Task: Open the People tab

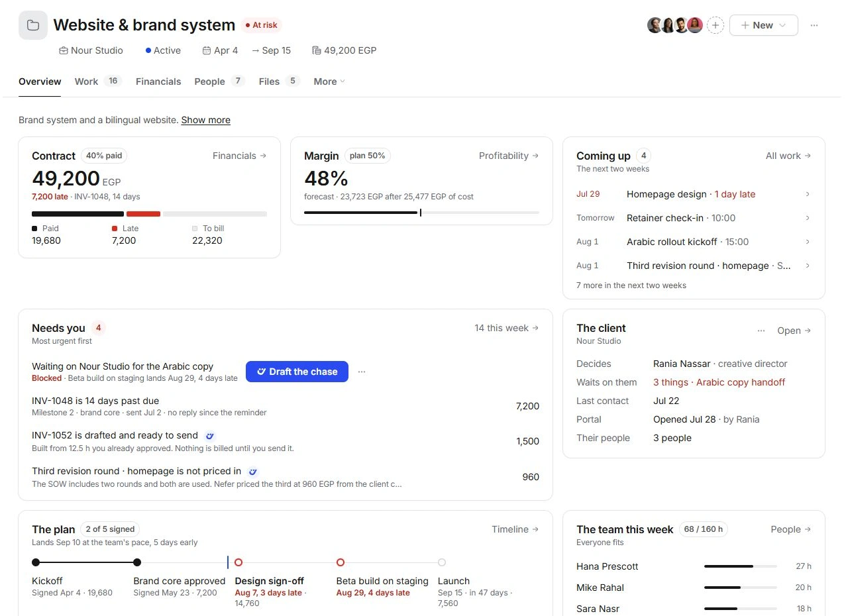Action: [220, 81]
